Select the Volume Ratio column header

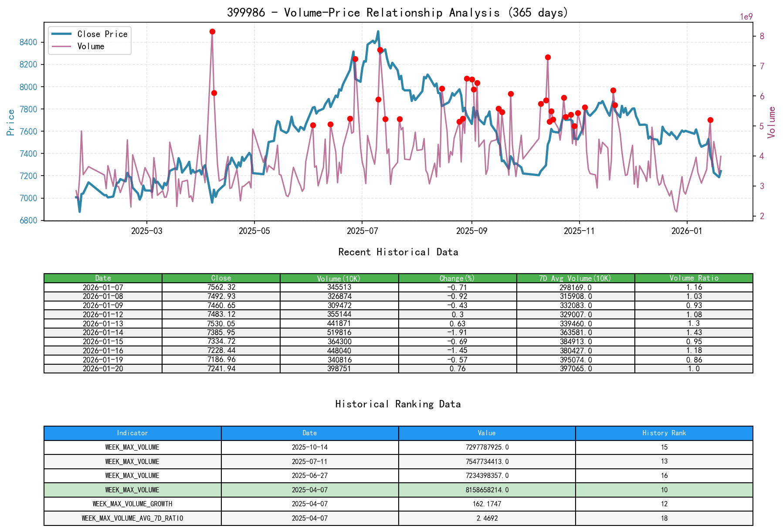[694, 278]
